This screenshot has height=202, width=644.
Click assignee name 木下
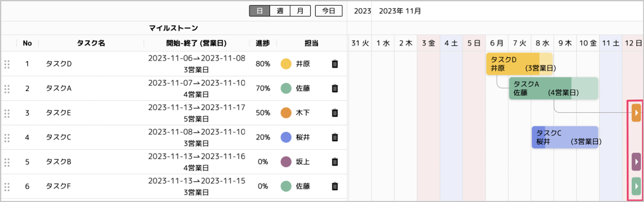pos(303,113)
